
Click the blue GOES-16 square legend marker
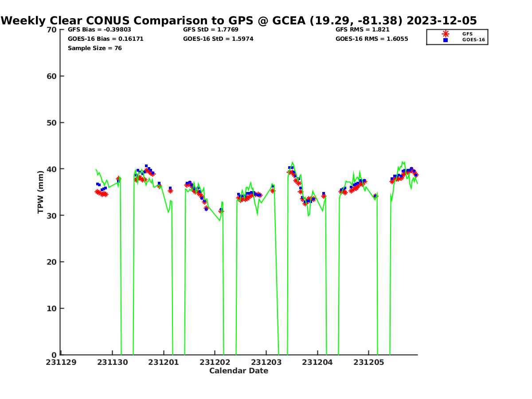(x=446, y=40)
